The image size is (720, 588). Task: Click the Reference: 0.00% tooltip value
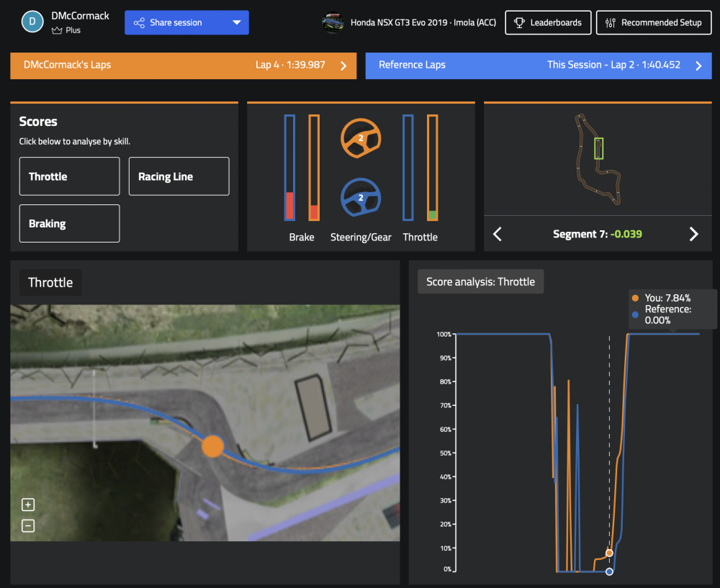[668, 315]
